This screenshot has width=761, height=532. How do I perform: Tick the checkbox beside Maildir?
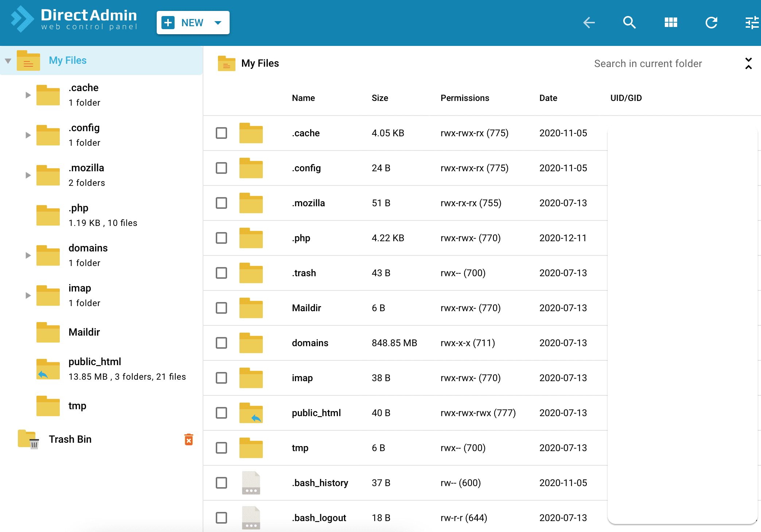click(x=221, y=308)
